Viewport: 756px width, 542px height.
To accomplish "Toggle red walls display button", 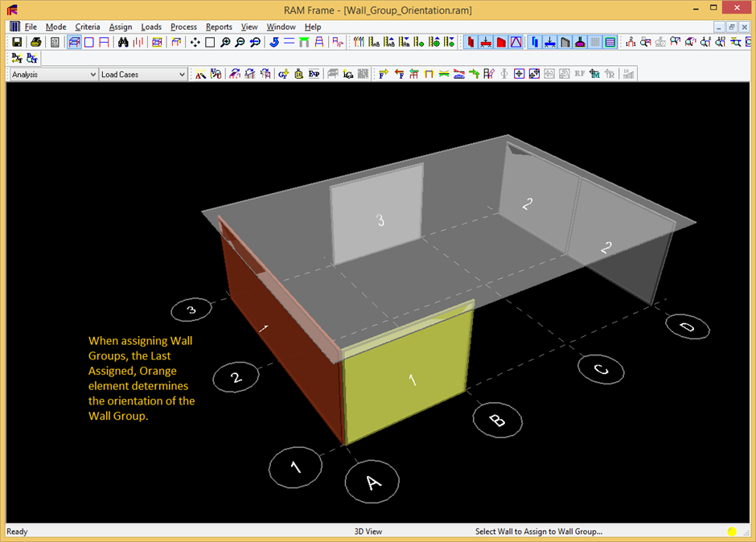I will pos(501,43).
